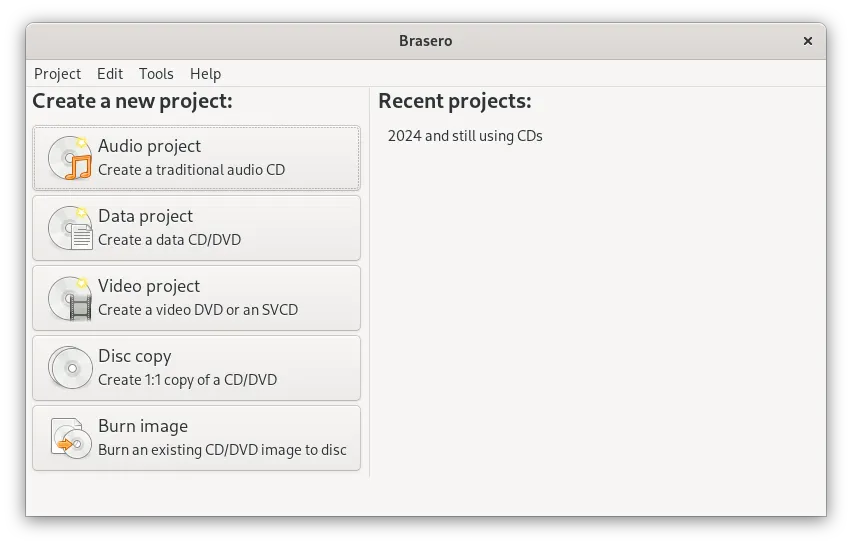
Task: Choose 'Create a data CD/DVD' option
Action: pyautogui.click(x=169, y=240)
